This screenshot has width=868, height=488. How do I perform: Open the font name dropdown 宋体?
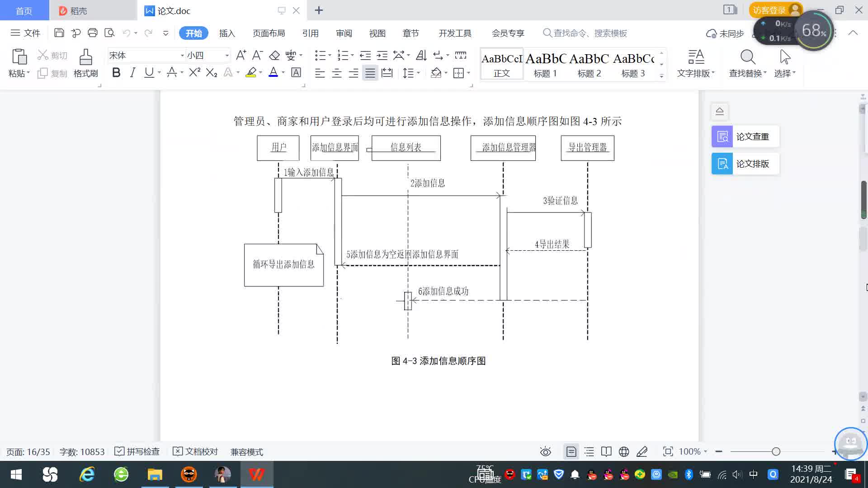182,55
